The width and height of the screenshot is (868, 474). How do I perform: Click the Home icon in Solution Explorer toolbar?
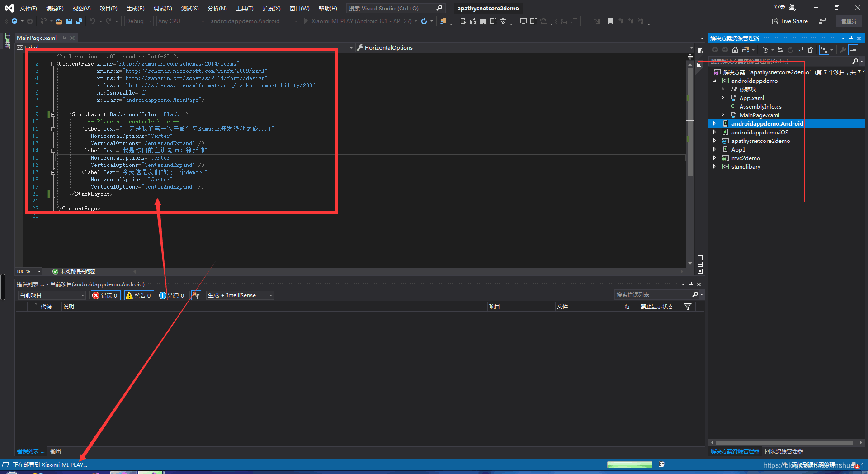point(735,50)
